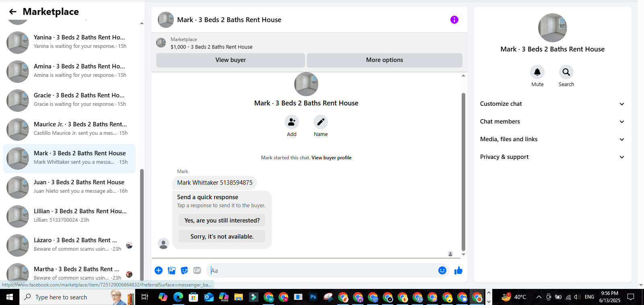Send a thumbs-up like

click(458, 270)
